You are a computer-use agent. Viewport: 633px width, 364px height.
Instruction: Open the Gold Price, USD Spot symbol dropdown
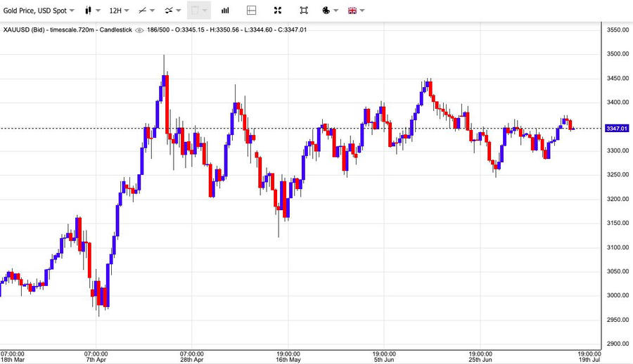(x=39, y=11)
